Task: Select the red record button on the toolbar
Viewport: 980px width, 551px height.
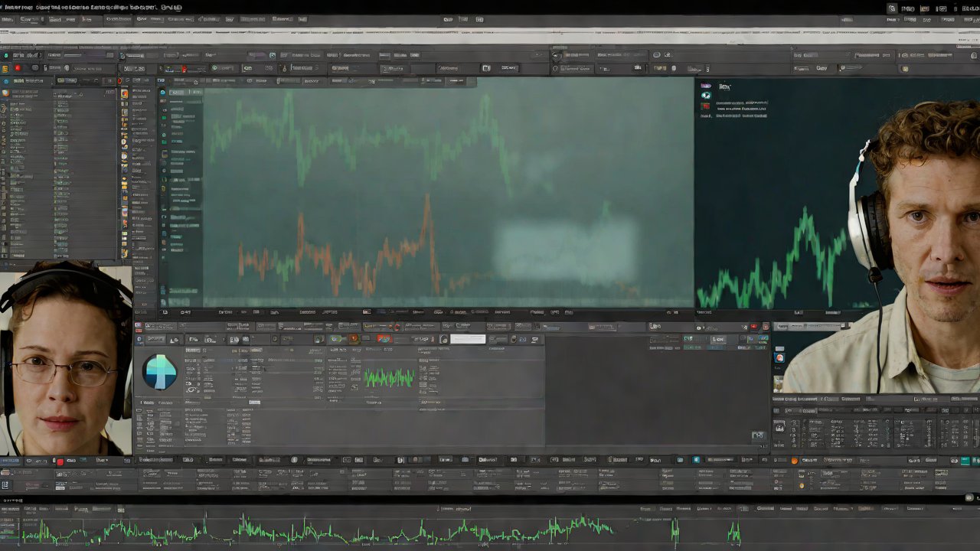Action: (x=18, y=68)
